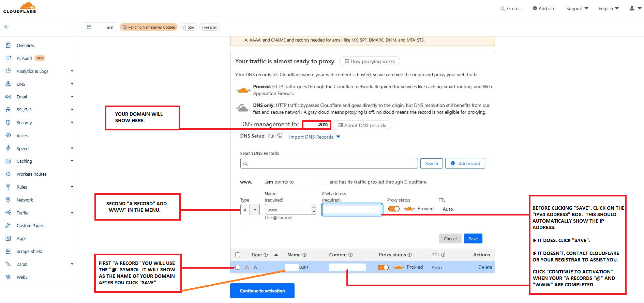Click the Email envelope icon
Viewport: 644px width, 303px height.
(8, 97)
